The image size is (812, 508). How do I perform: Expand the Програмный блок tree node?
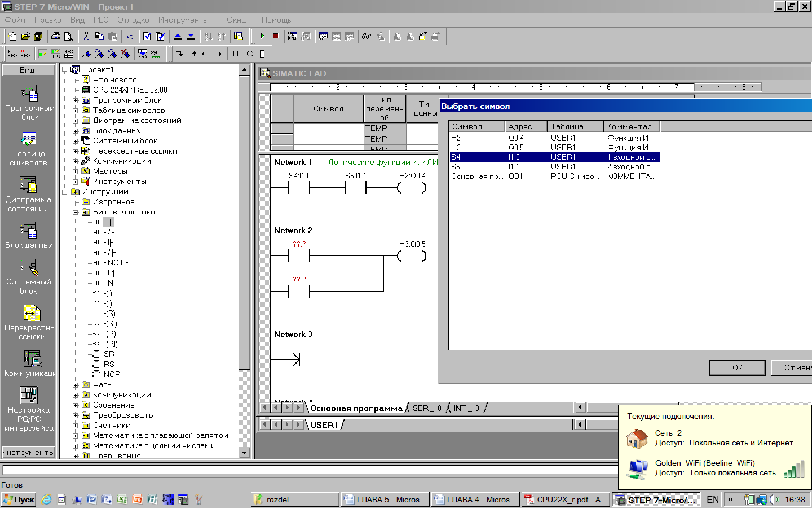coord(75,100)
